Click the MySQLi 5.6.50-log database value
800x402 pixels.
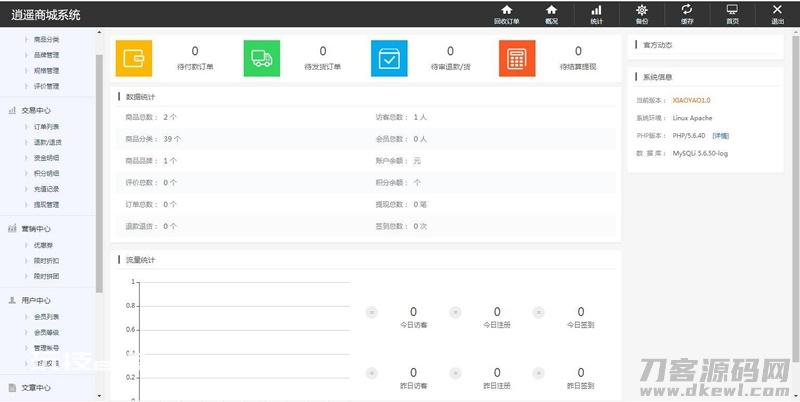click(x=700, y=153)
